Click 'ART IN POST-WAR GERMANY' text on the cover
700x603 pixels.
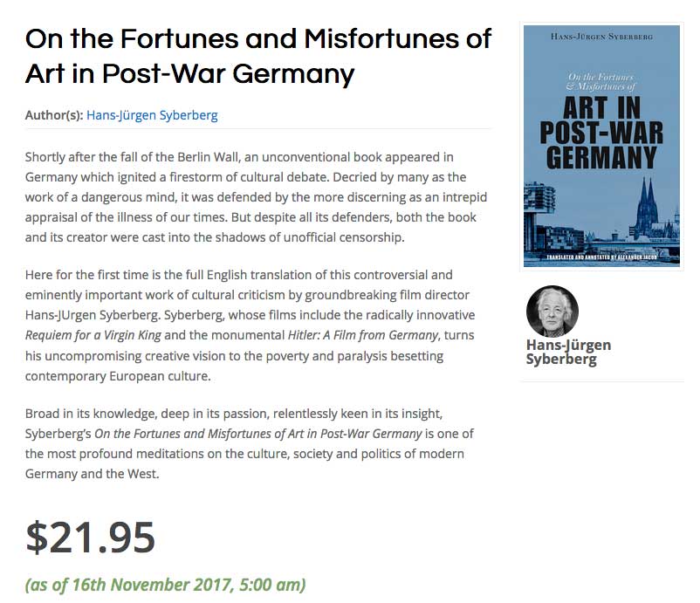click(x=601, y=134)
